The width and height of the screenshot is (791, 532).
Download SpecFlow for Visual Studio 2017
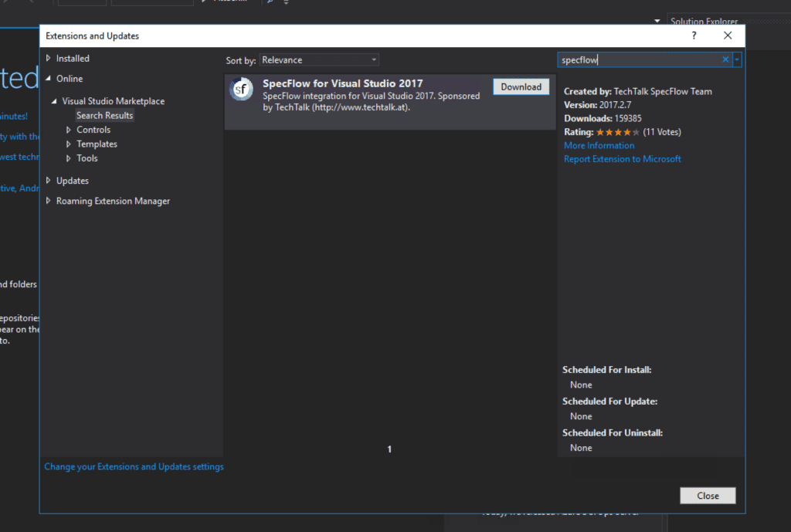coord(521,86)
